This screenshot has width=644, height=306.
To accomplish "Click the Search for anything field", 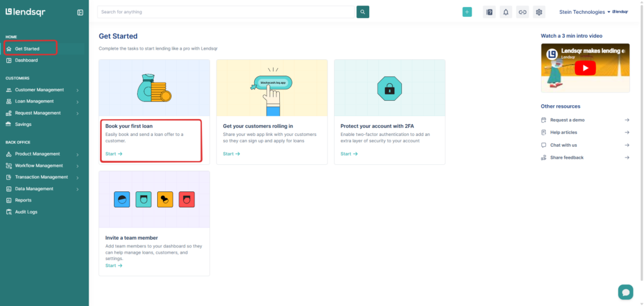I will 225,12.
